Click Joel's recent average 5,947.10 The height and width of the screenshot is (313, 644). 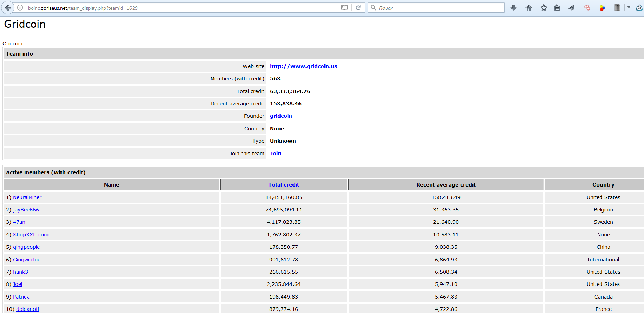click(446, 284)
